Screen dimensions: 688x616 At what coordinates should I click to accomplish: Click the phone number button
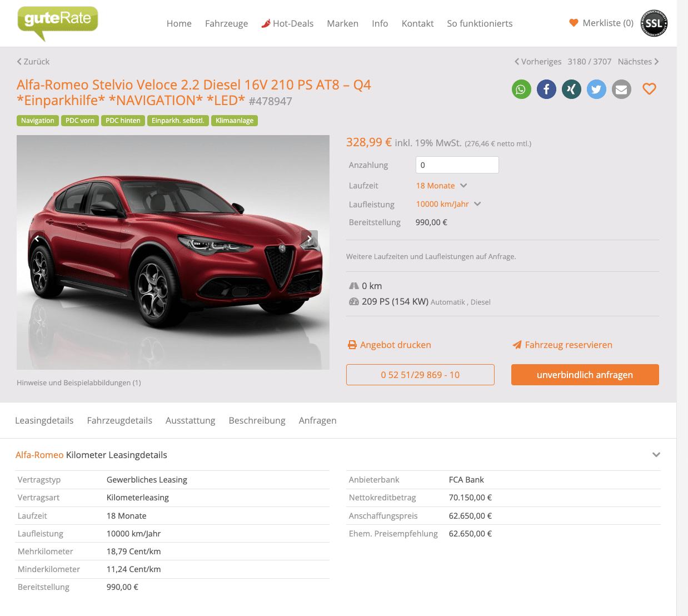[x=420, y=375]
